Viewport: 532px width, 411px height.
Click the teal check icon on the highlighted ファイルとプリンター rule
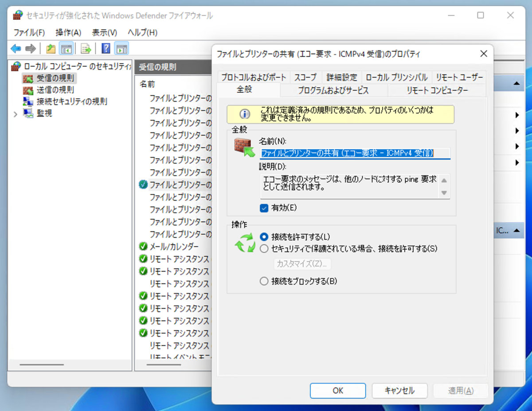point(143,184)
